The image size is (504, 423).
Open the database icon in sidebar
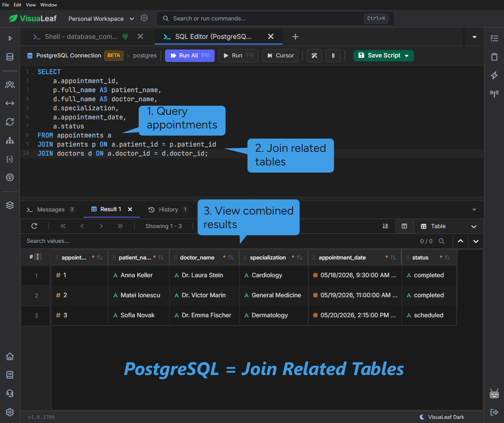tap(10, 57)
